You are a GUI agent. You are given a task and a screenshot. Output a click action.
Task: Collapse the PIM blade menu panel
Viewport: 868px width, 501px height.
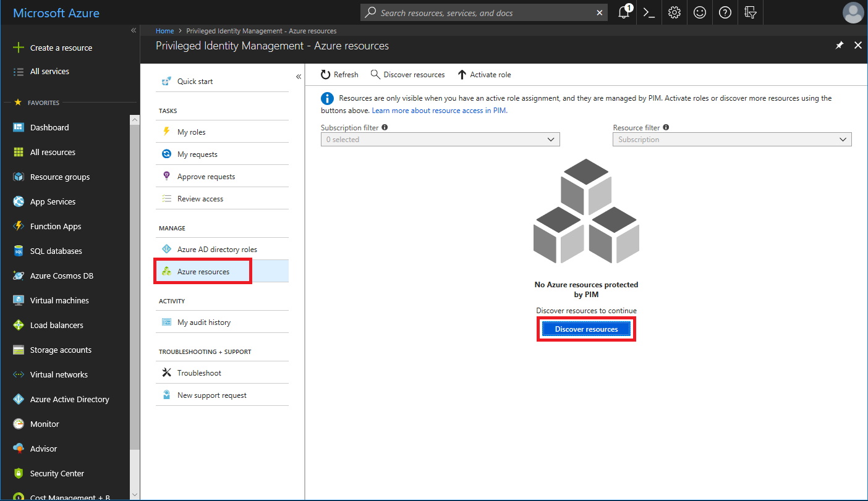tap(298, 77)
